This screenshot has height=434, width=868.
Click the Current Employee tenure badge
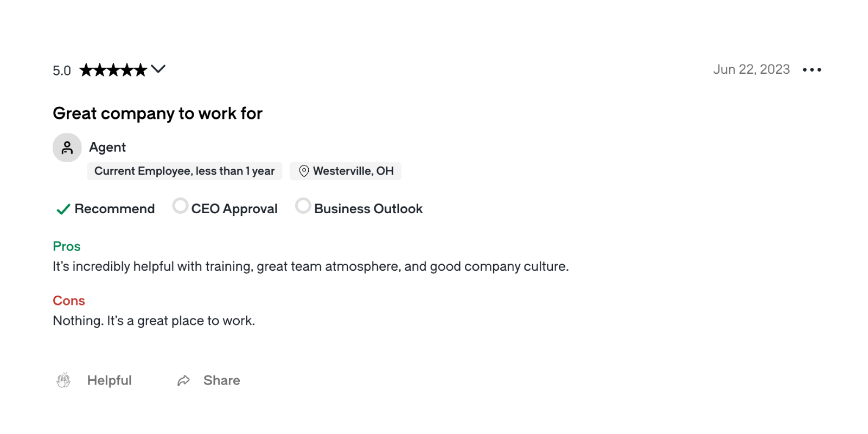[184, 171]
